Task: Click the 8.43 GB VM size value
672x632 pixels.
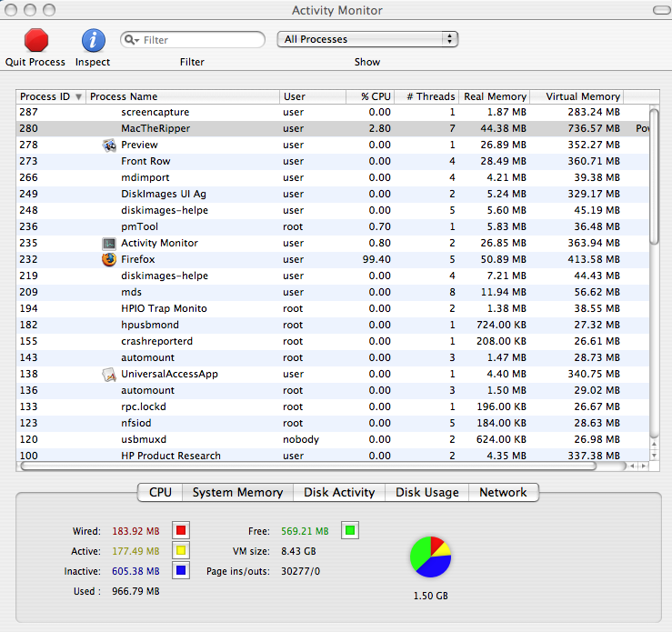Action: 298,551
